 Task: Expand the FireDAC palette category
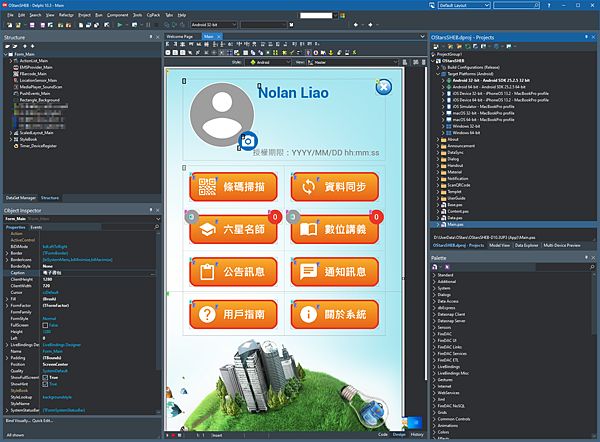[x=434, y=334]
